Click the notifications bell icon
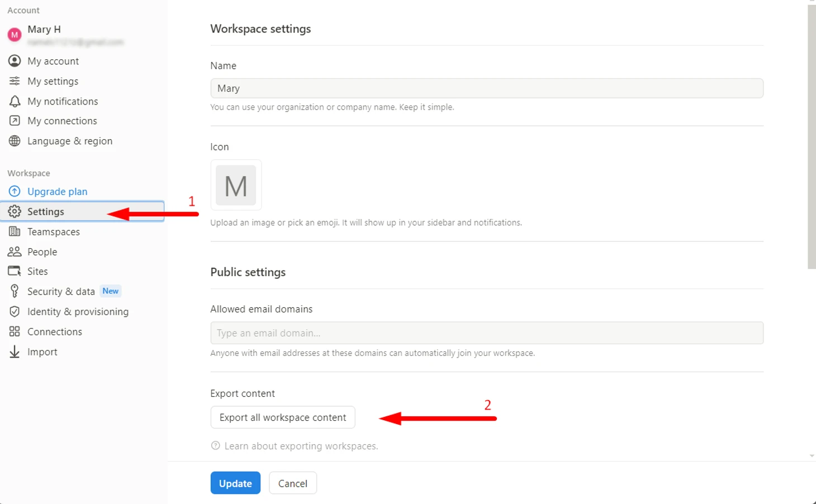The image size is (816, 504). coord(15,101)
